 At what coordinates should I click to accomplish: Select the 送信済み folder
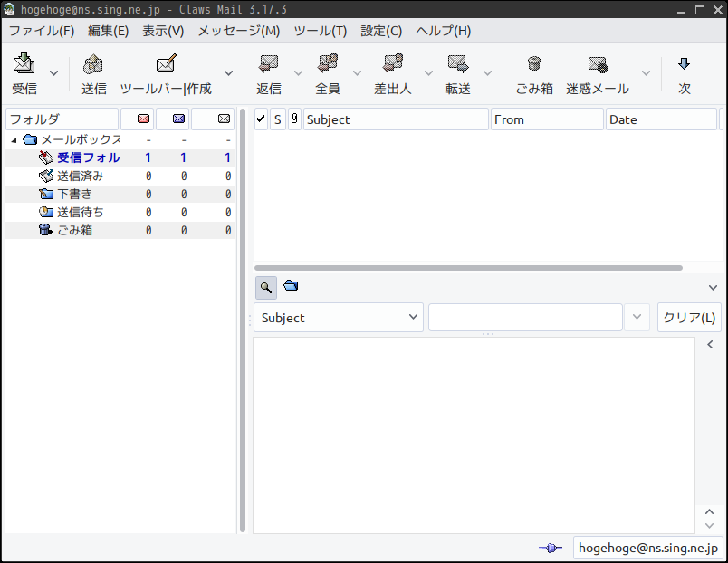120,176
